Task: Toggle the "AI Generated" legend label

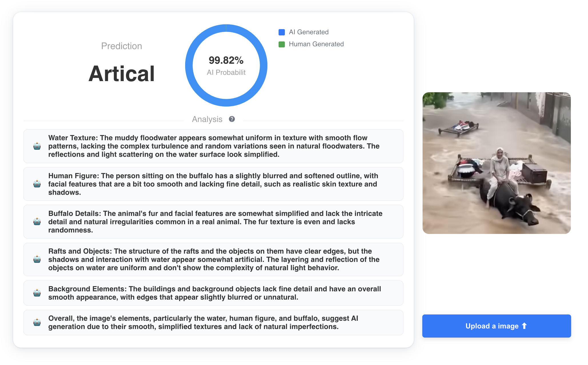Action: tap(309, 32)
